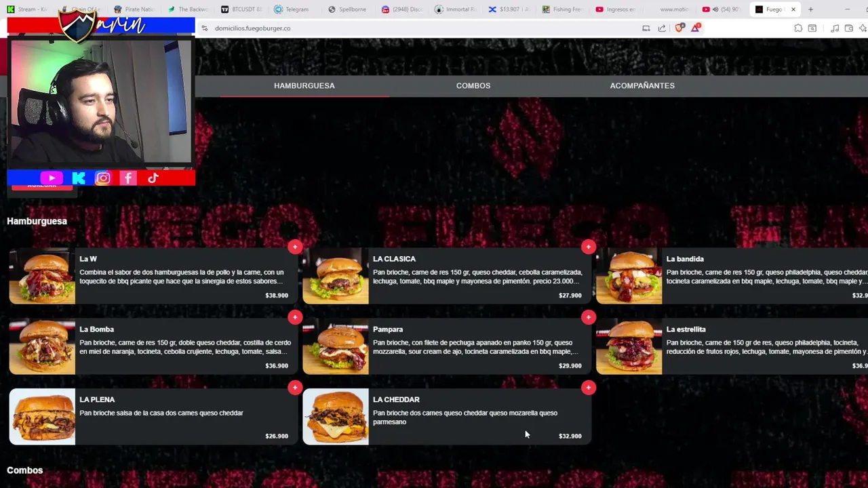
Task: Switch to the The Backwoods browser tab
Action: pos(188,9)
